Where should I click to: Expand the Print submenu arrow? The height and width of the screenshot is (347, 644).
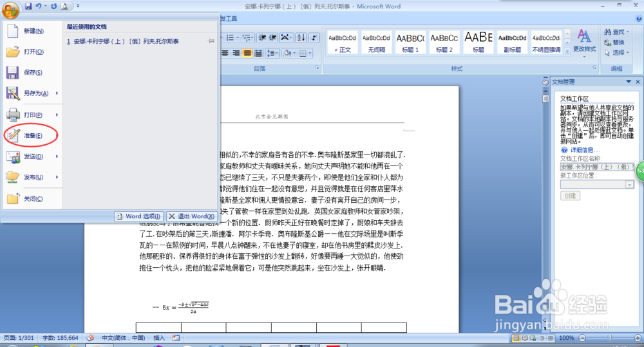[x=57, y=115]
